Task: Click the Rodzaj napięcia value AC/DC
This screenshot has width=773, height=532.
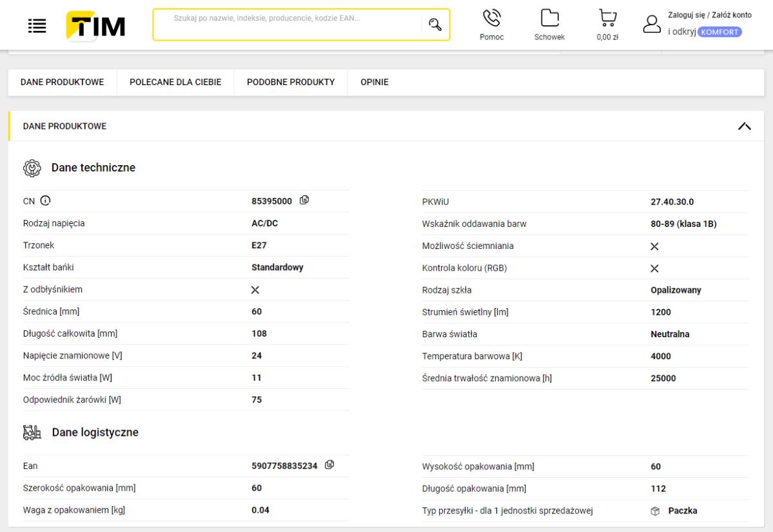Action: [265, 223]
